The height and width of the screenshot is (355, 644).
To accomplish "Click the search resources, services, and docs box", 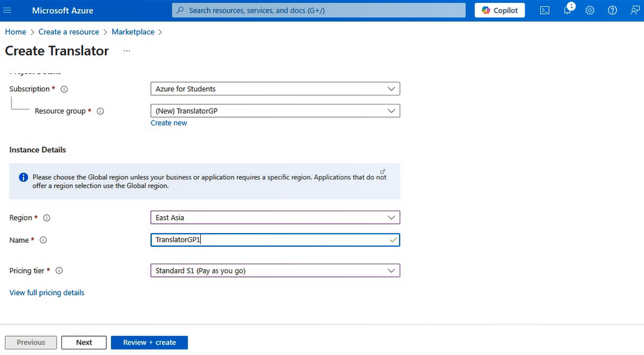I will click(x=319, y=10).
